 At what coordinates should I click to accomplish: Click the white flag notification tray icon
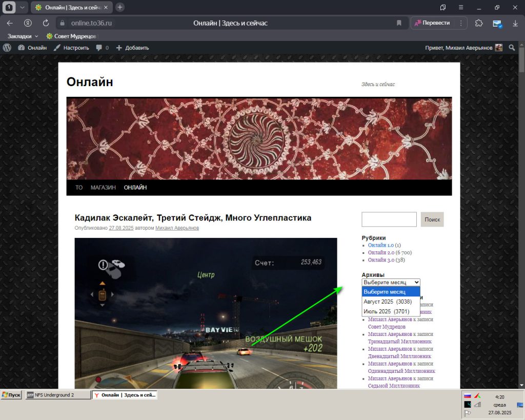point(468,413)
